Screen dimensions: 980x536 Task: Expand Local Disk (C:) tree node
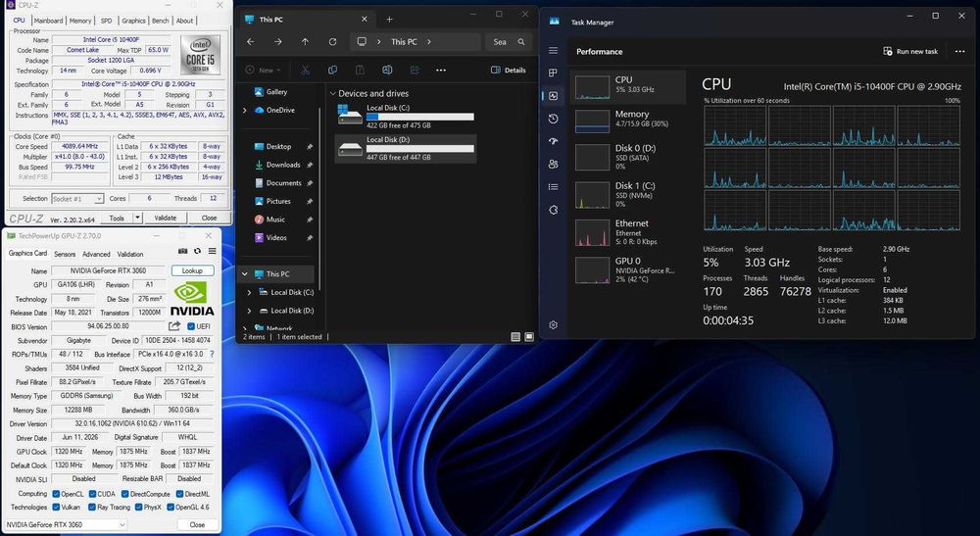[249, 292]
